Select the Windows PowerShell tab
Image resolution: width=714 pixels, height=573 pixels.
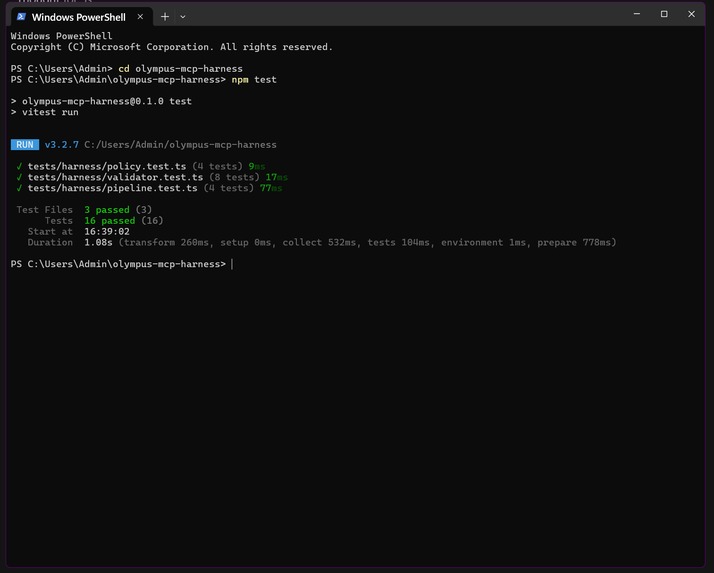82,17
